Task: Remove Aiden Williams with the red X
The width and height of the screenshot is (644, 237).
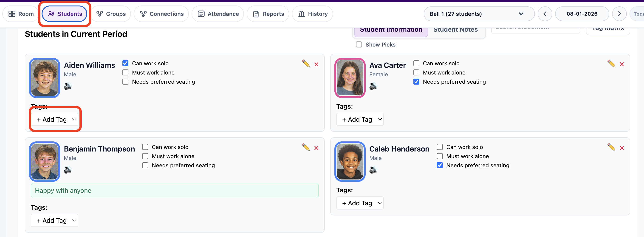Action: click(316, 64)
